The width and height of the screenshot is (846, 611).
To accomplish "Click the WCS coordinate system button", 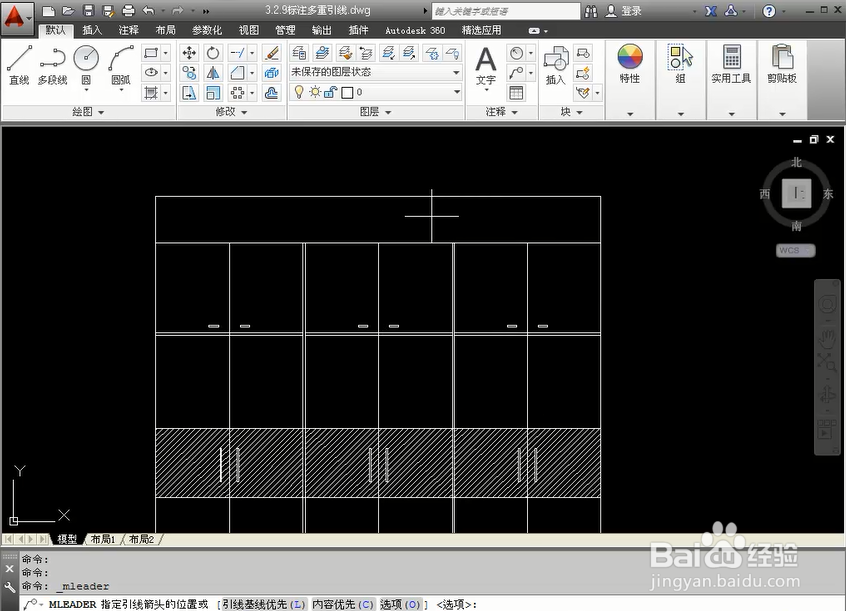I will point(795,250).
